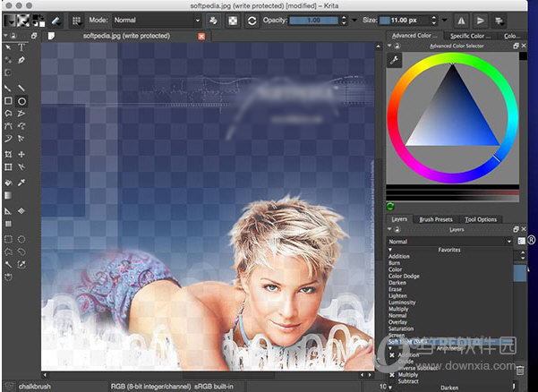Open the Mode blending dropdown in toolbar
The width and height of the screenshot is (538, 392).
pos(157,21)
